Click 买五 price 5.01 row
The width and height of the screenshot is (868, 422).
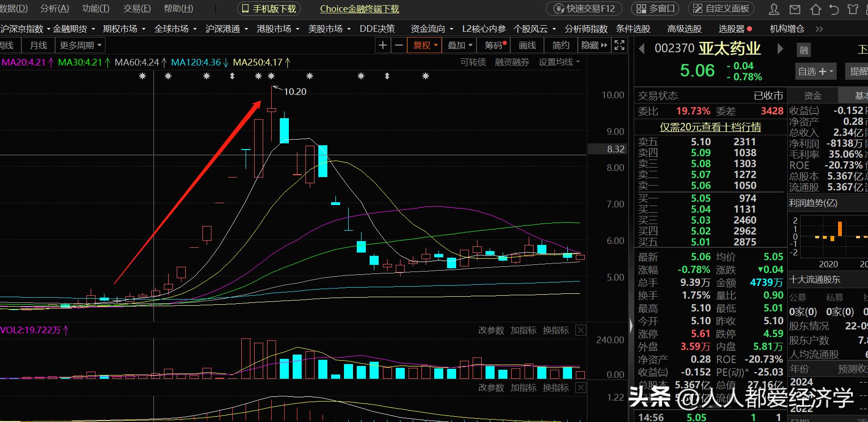(710, 242)
